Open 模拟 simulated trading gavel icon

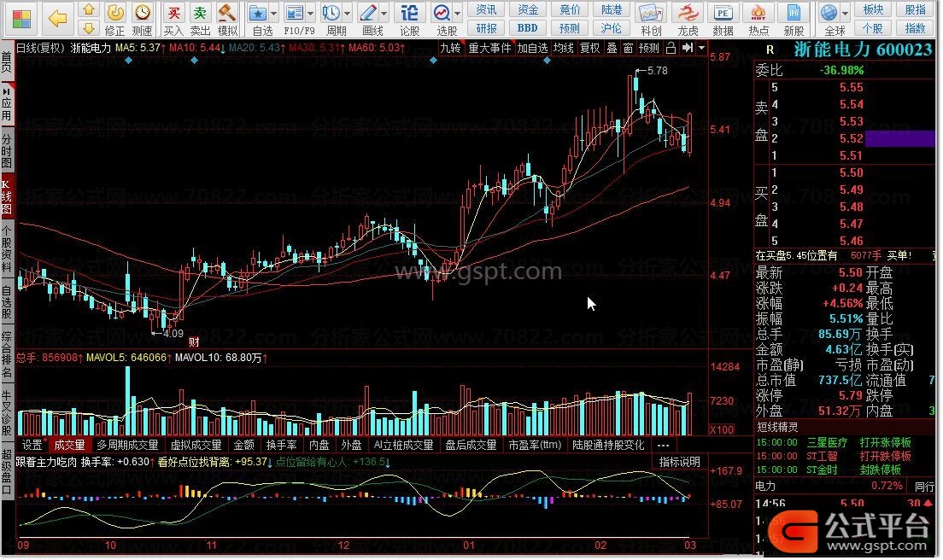click(227, 20)
